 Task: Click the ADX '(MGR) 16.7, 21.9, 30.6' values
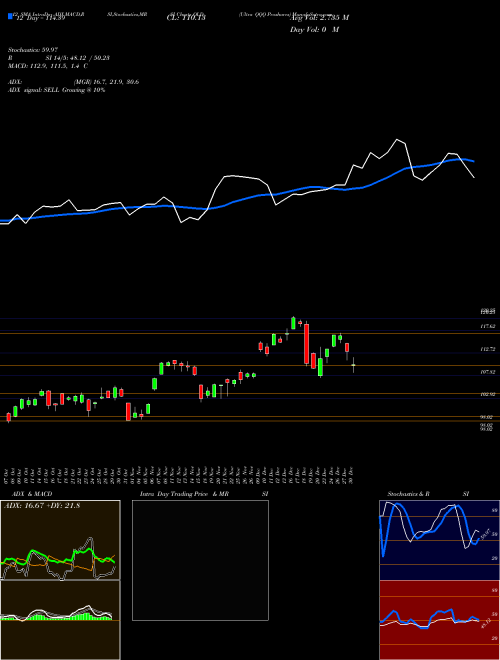click(x=106, y=82)
